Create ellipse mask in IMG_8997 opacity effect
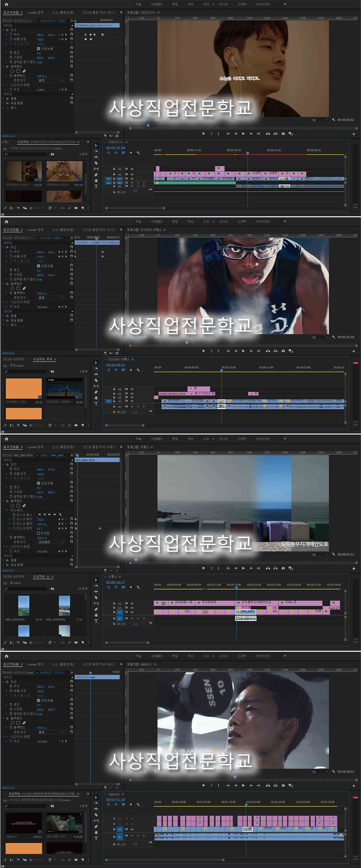 13,506
